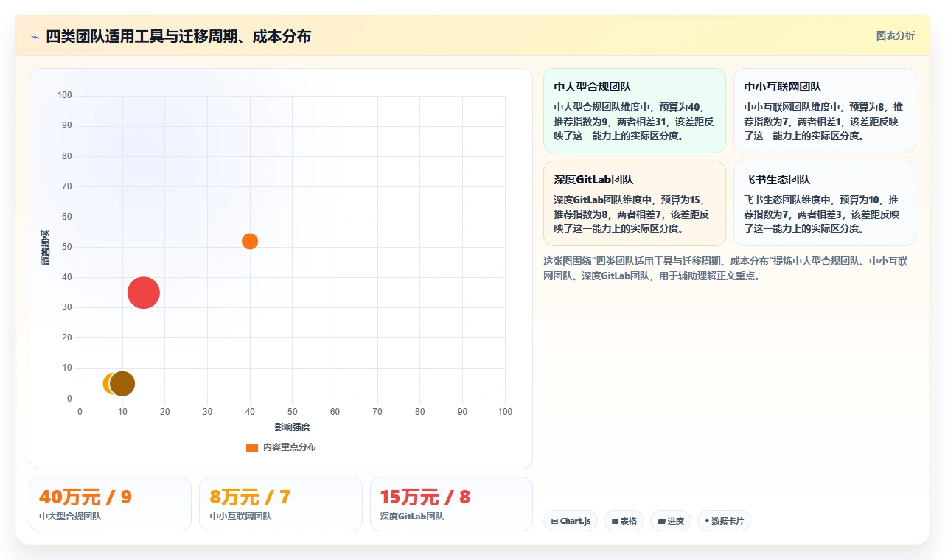Click the icon inside the 进度 tag
Image resolution: width=945 pixels, height=560 pixels.
coord(662,521)
